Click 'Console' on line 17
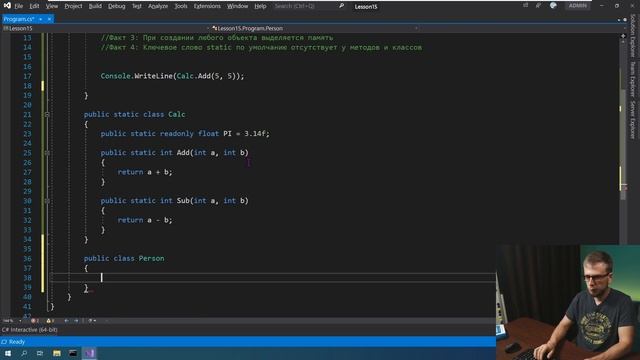 pos(116,76)
